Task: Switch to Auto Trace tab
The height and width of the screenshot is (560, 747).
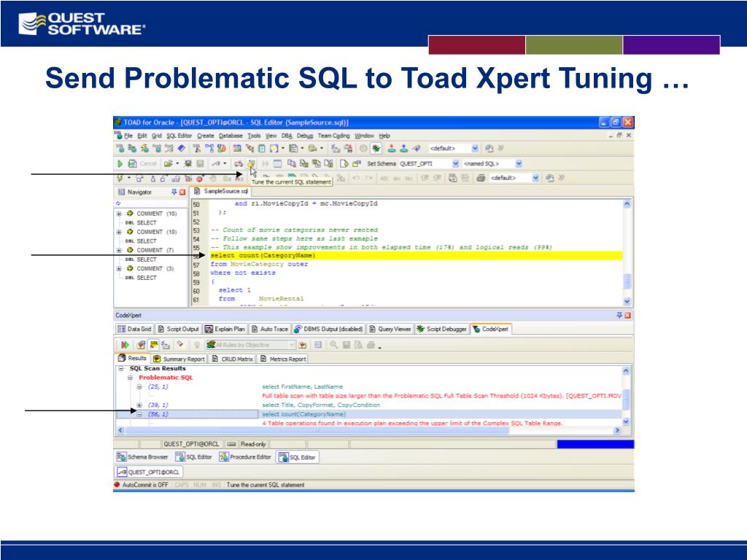Action: [270, 329]
